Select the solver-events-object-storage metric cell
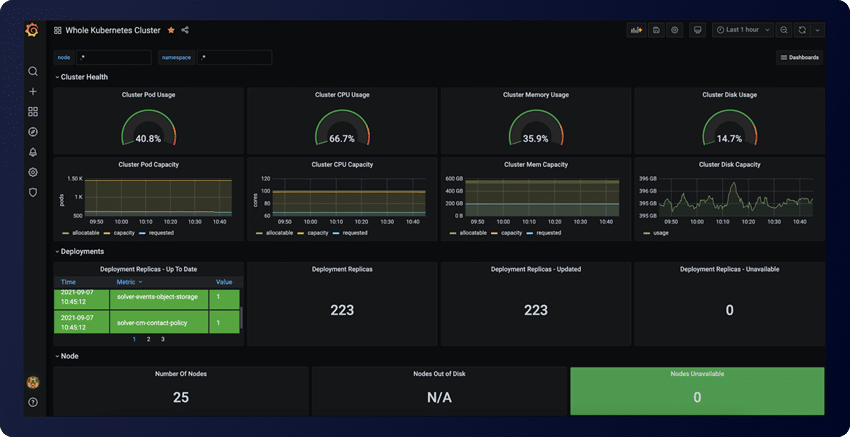Viewport: 850px width, 437px height. pos(159,299)
